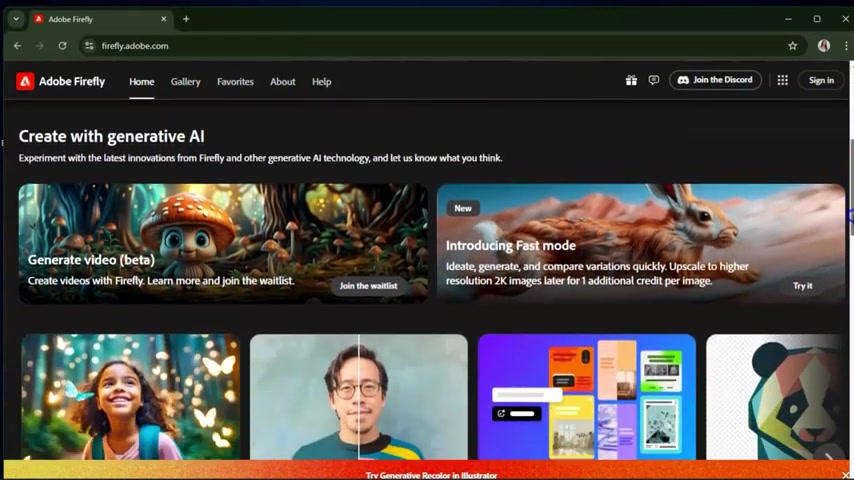Click Join the waitlist button
854x480 pixels.
[369, 285]
